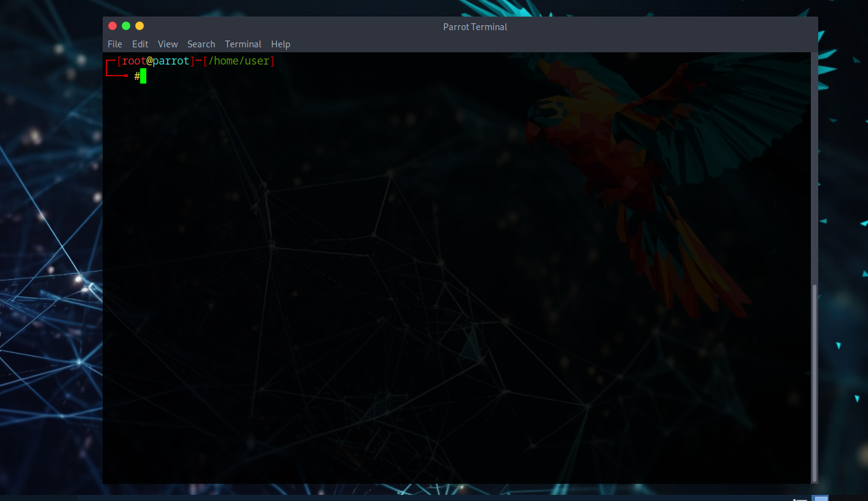Open the Edit menu
This screenshot has width=868, height=501.
tap(140, 44)
